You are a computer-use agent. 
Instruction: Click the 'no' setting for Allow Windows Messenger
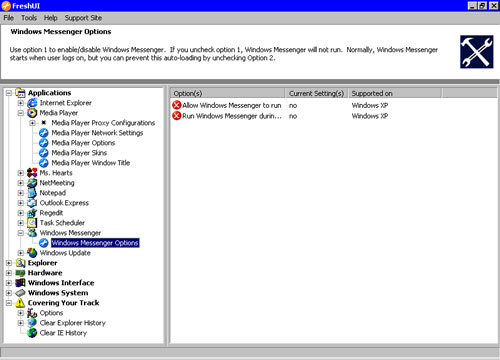[x=293, y=106]
